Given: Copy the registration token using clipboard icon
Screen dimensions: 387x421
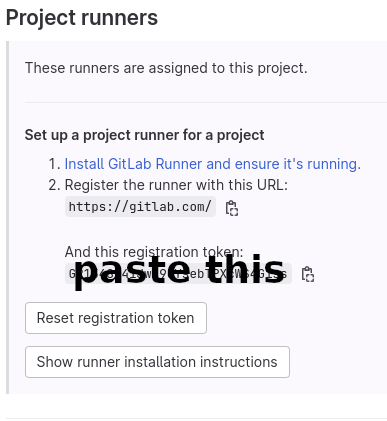Looking at the screenshot, I should tap(307, 274).
